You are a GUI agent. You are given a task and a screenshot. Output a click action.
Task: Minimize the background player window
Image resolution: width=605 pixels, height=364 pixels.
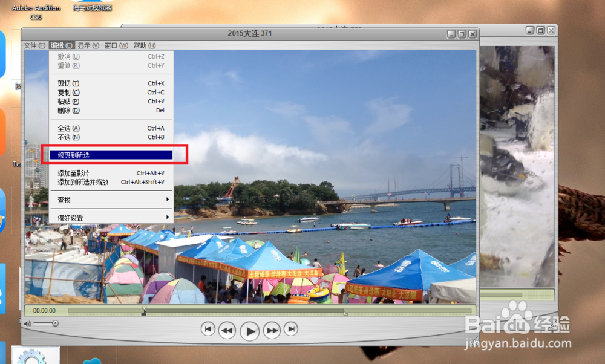coord(530,30)
